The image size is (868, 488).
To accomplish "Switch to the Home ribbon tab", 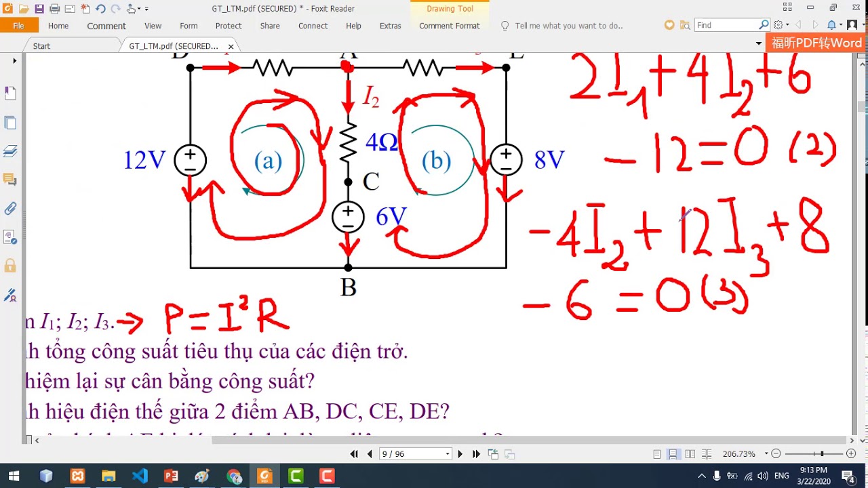I will pos(58,26).
